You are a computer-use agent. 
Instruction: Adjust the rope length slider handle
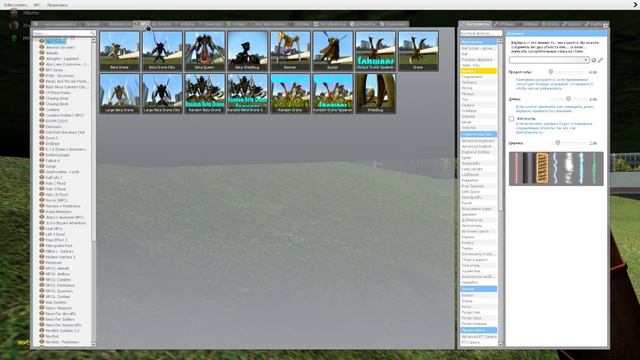tap(569, 99)
